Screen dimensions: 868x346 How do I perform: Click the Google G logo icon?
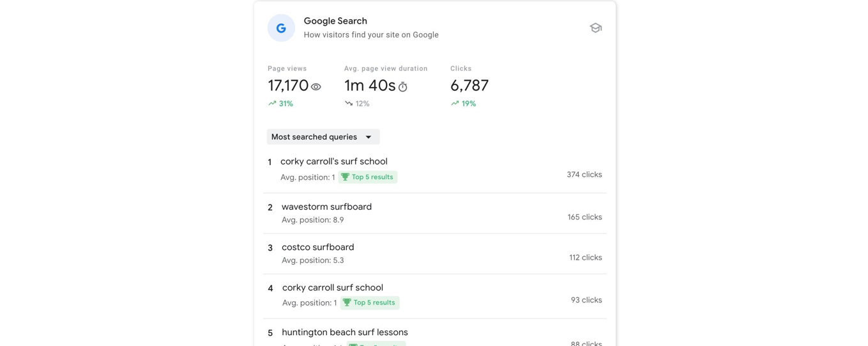tap(281, 28)
